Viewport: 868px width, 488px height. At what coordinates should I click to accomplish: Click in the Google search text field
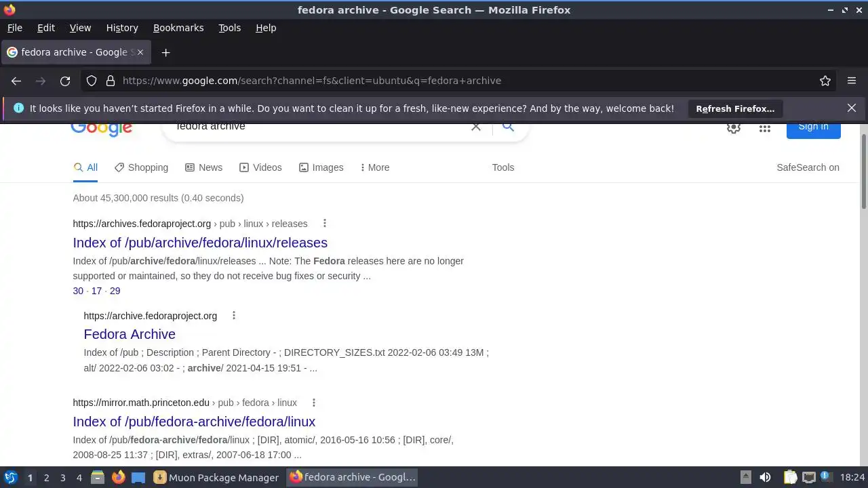coord(319,127)
